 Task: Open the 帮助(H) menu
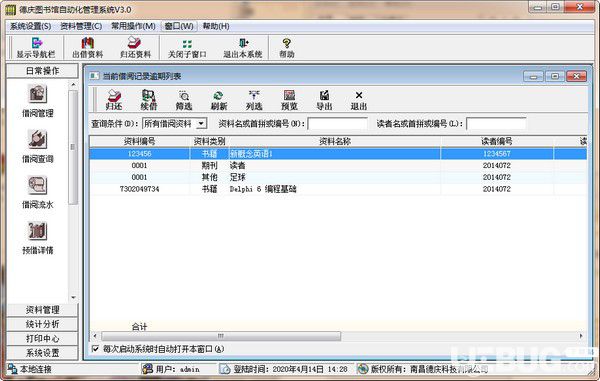(216, 26)
